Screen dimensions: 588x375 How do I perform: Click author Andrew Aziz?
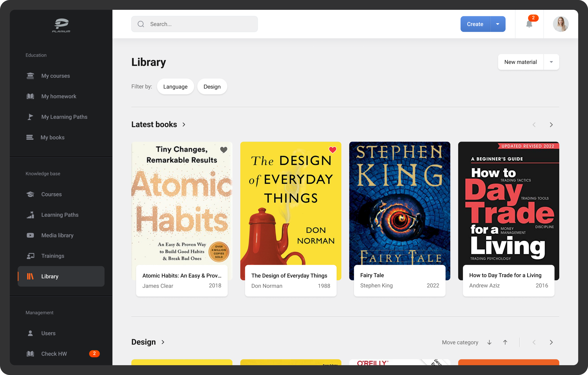point(484,285)
